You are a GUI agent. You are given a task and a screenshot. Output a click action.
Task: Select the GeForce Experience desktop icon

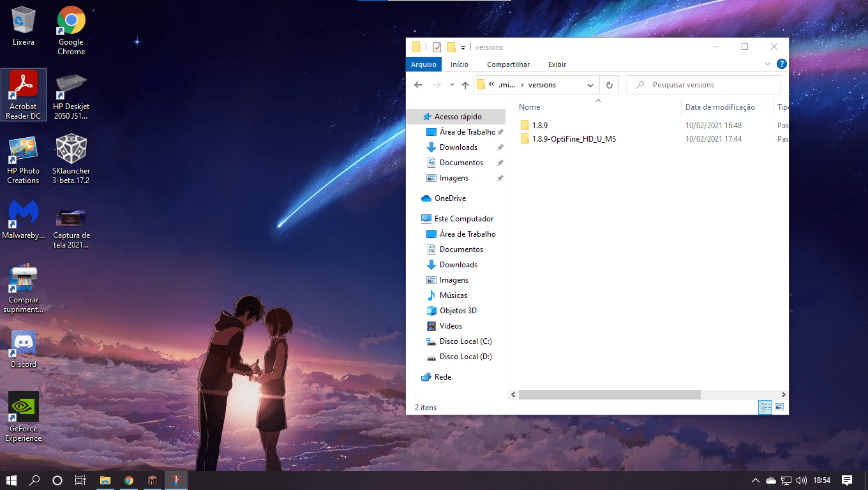click(24, 417)
